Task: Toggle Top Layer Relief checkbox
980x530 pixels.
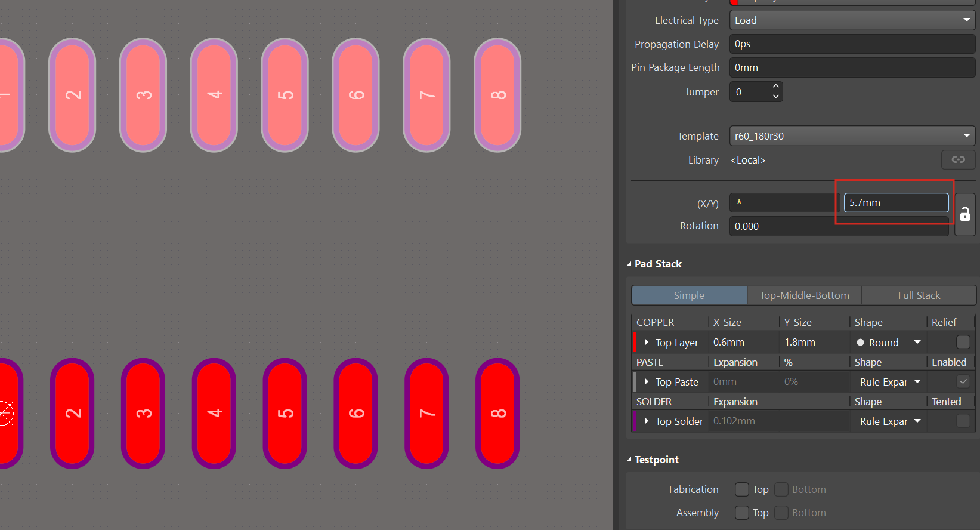Action: (x=963, y=342)
